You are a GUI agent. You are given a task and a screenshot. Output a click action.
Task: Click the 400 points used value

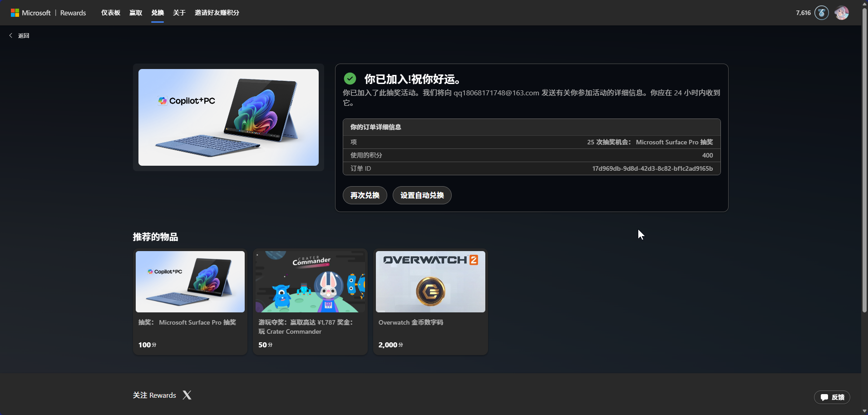point(707,155)
